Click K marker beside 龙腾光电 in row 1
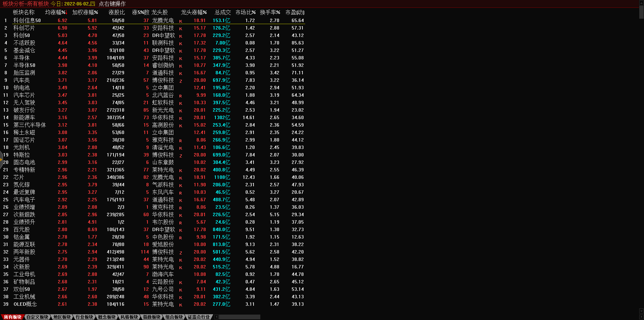 [180, 21]
